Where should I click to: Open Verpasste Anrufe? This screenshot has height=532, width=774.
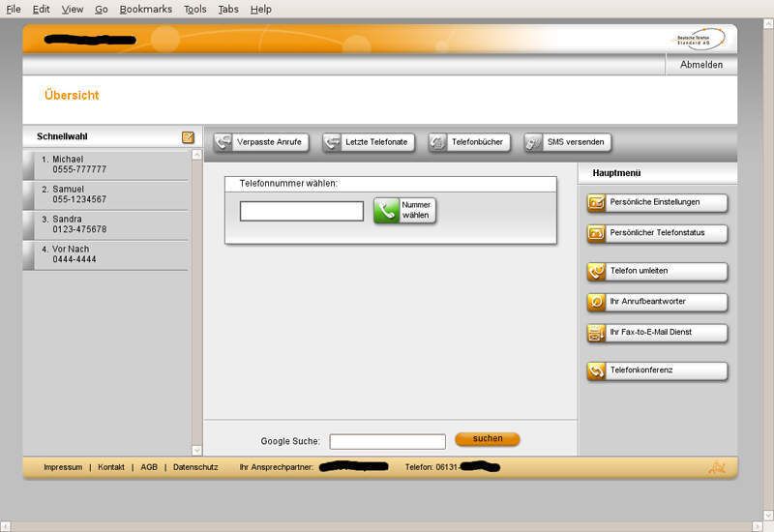coord(261,142)
